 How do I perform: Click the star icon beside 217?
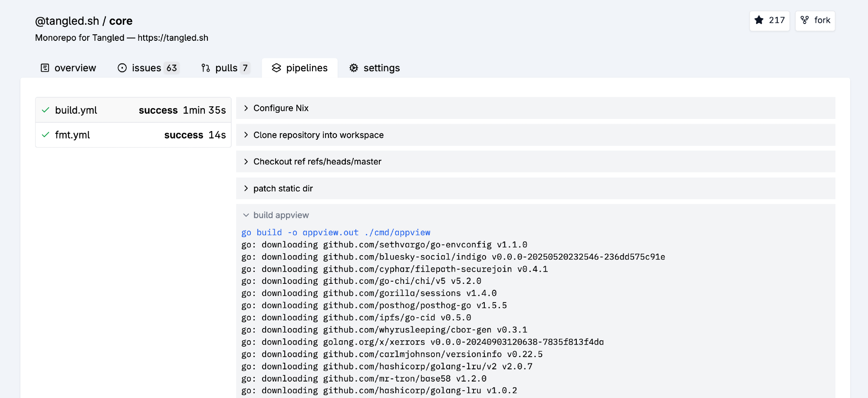759,20
